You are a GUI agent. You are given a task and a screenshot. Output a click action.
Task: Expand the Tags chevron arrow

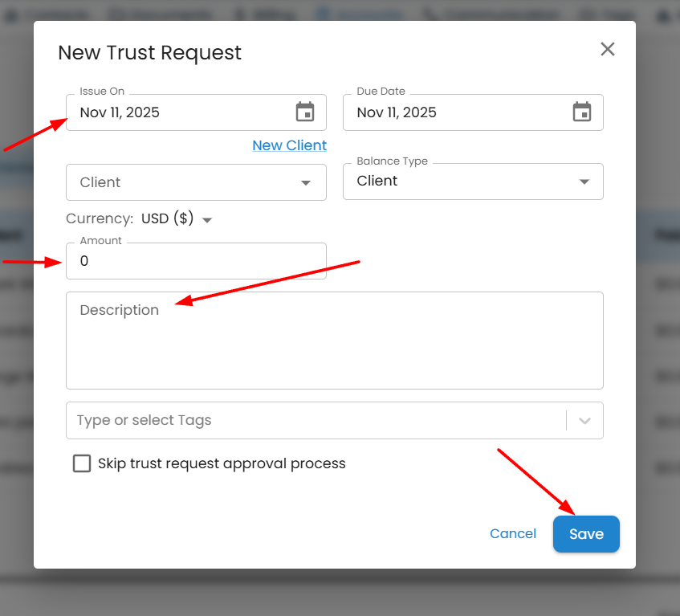pos(584,421)
